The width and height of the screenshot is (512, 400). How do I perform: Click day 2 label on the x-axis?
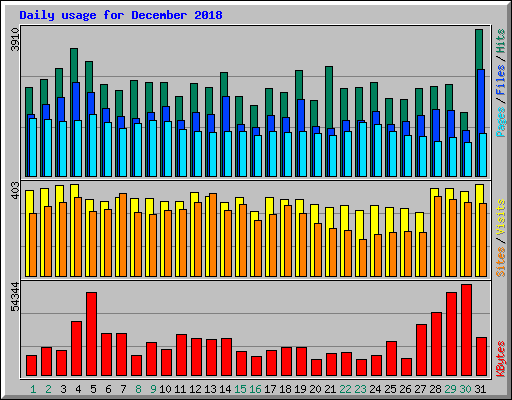(x=48, y=389)
